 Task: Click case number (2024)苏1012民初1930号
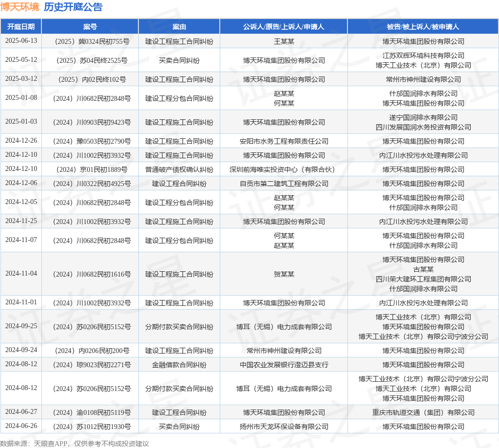[x=92, y=427]
